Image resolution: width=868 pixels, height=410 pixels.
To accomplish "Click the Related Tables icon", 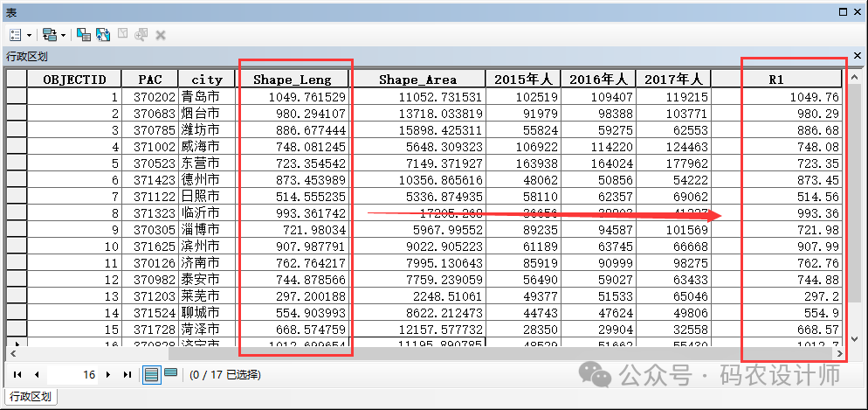I will (49, 34).
